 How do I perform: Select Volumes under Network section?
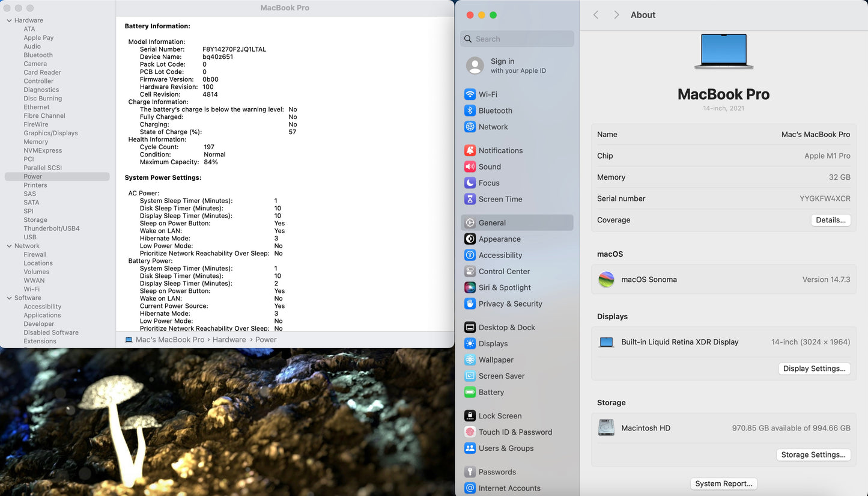[36, 272]
